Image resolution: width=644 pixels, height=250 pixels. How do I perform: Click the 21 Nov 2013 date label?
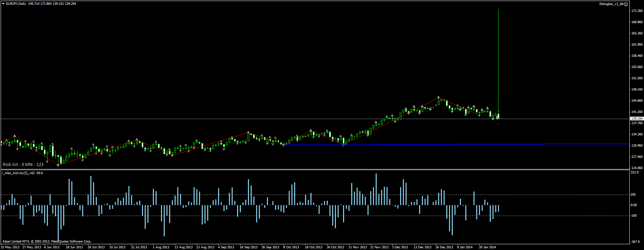click(x=379, y=247)
